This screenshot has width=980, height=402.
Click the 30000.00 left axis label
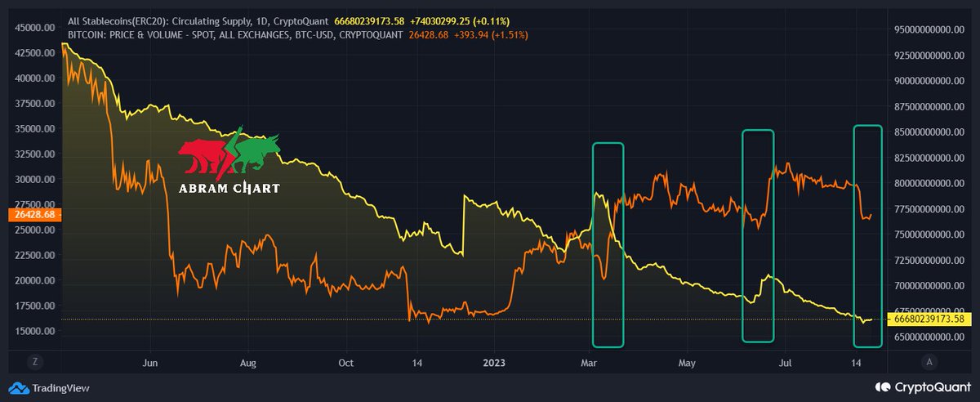[x=34, y=180]
